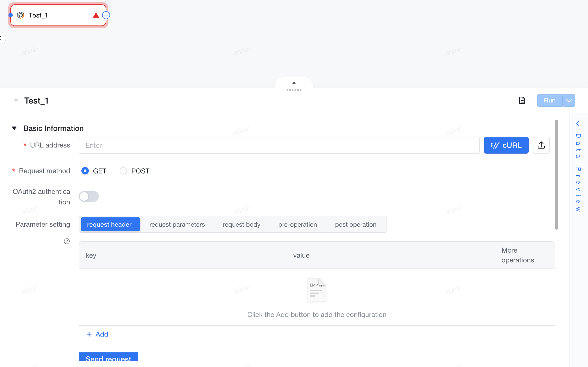Collapse the Basic Information section
The height and width of the screenshot is (367, 588).
point(15,128)
